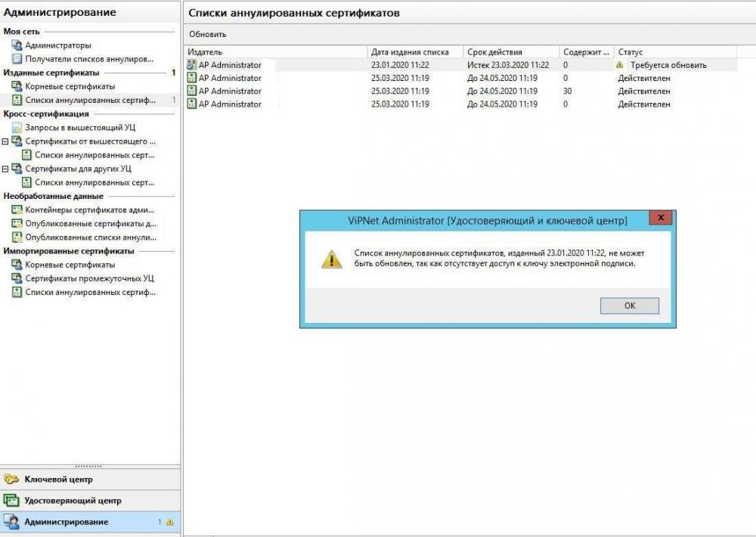The image size is (756, 537).
Task: Click the Кросс-сертификация section header
Action: pyautogui.click(x=46, y=114)
